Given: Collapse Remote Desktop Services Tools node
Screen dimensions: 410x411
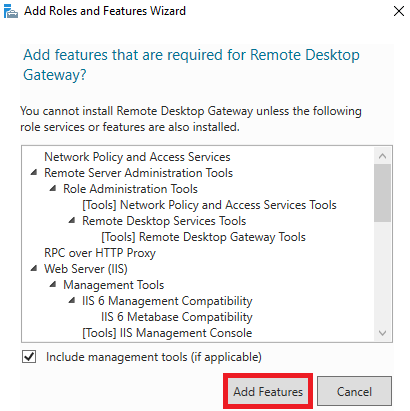Looking at the screenshot, I should pyautogui.click(x=72, y=221).
